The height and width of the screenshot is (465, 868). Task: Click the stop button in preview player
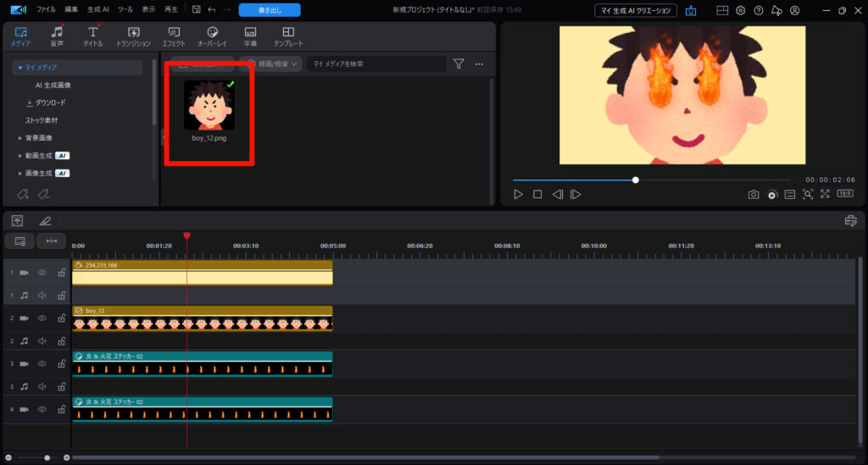(537, 194)
